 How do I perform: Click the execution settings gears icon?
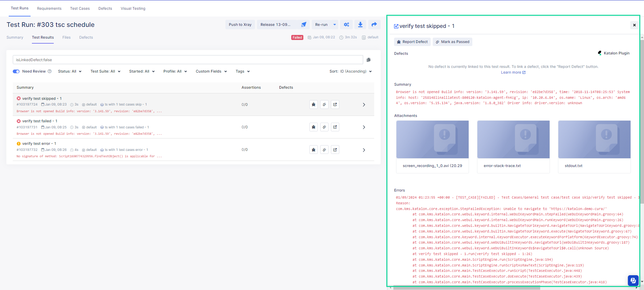pyautogui.click(x=346, y=25)
